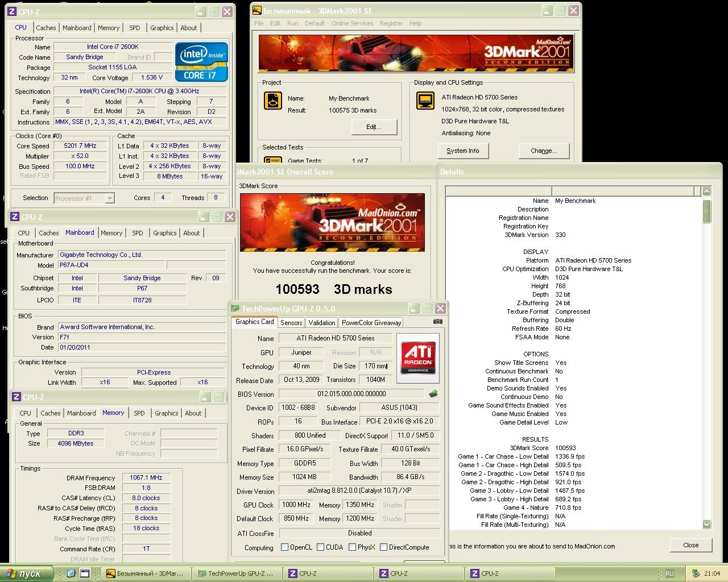Image resolution: width=728 pixels, height=582 pixels.
Task: Click the system tray hardware icon
Action: click(x=696, y=573)
